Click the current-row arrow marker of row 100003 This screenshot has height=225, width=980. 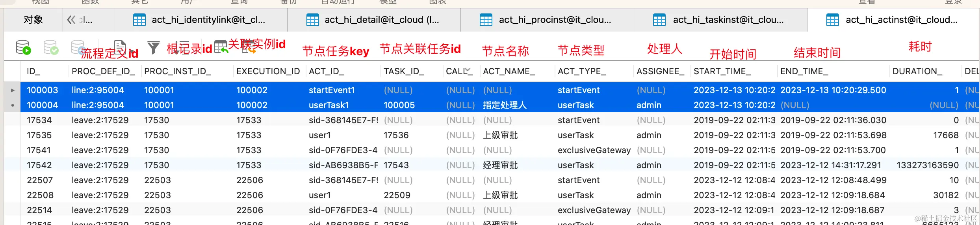(x=13, y=90)
